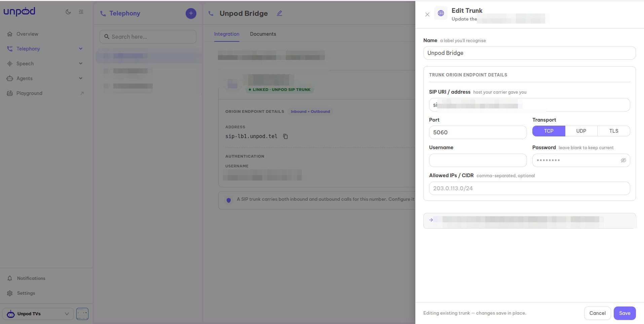Image resolution: width=644 pixels, height=324 pixels.
Task: Select TCP transport
Action: (549, 131)
